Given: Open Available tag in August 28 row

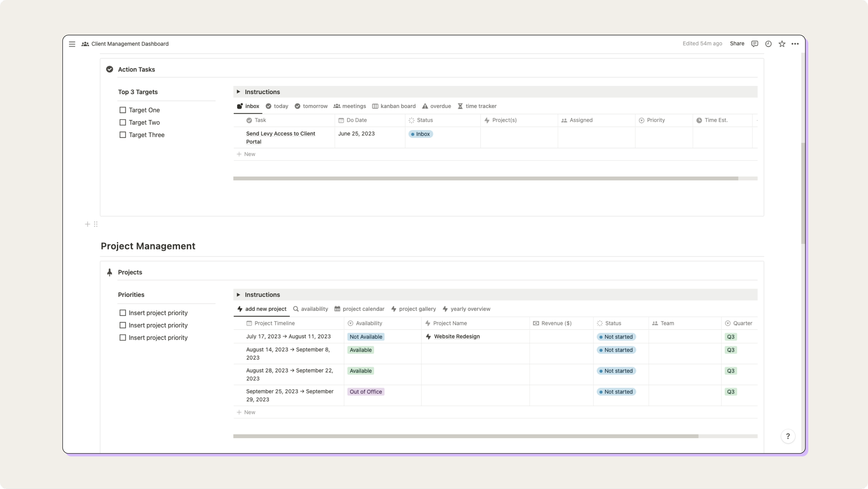Looking at the screenshot, I should tap(360, 371).
